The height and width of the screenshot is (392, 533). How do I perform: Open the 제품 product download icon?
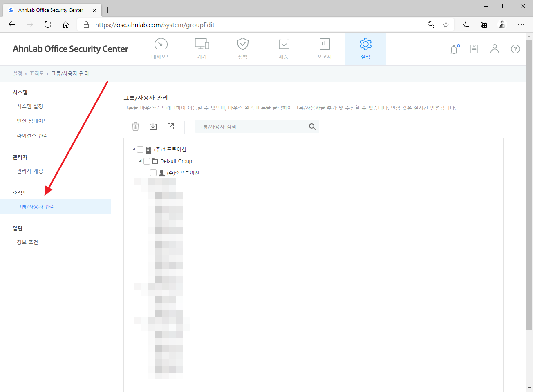pyautogui.click(x=284, y=49)
